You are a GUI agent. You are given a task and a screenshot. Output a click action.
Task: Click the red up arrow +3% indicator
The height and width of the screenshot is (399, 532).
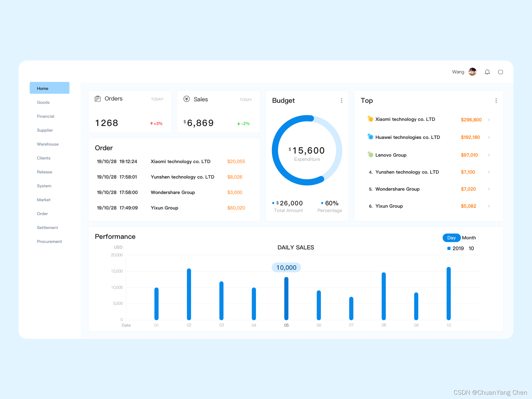click(156, 123)
